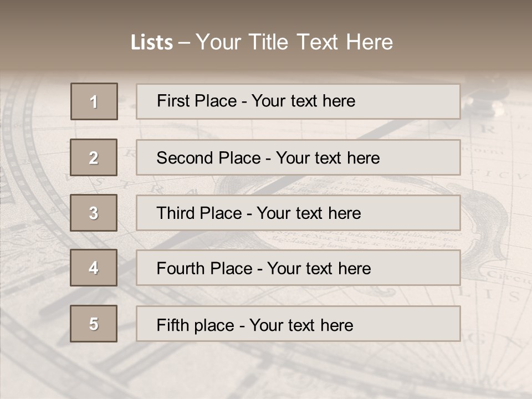
Task: Click the number 1 box
Action: coord(94,101)
